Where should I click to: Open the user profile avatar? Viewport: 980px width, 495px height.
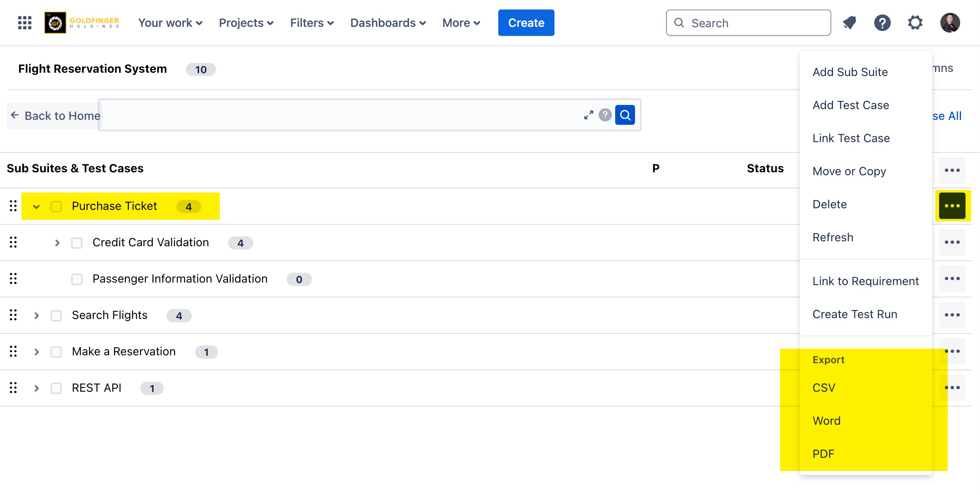[x=950, y=23]
